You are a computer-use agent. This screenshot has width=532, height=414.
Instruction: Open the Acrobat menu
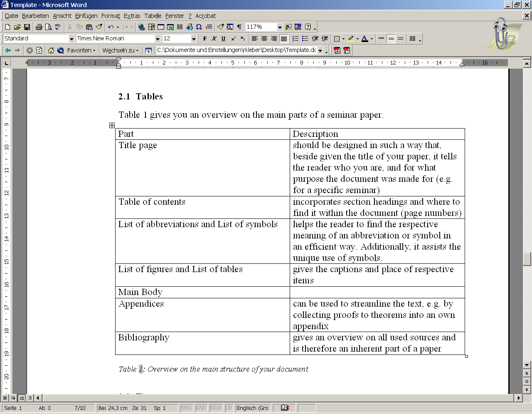pyautogui.click(x=206, y=16)
